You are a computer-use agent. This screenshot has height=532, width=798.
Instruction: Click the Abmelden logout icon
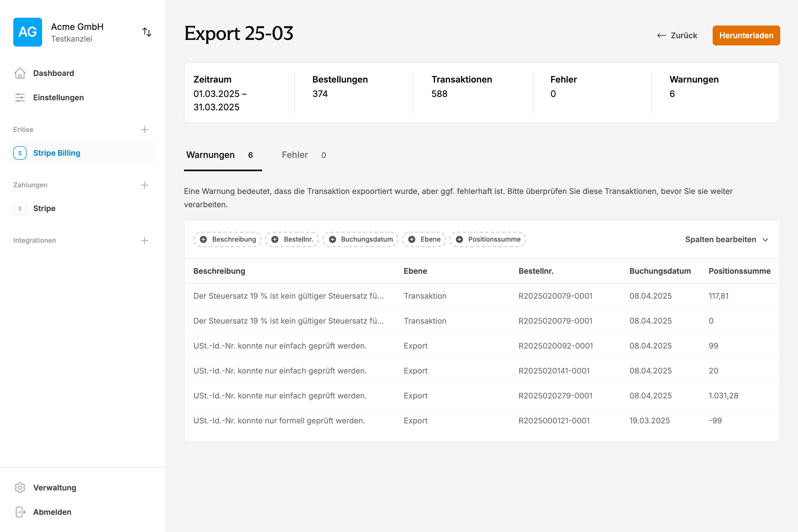tap(20, 512)
